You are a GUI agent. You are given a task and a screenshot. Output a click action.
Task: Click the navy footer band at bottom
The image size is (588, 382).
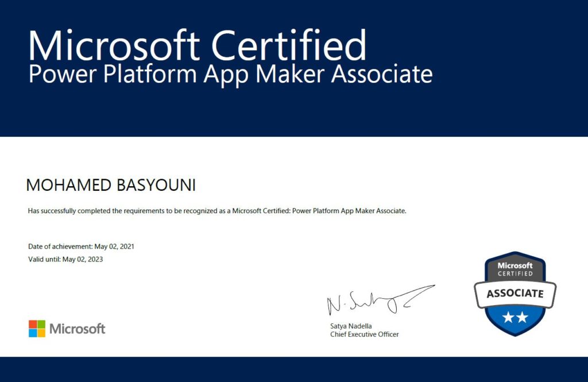[x=294, y=369]
